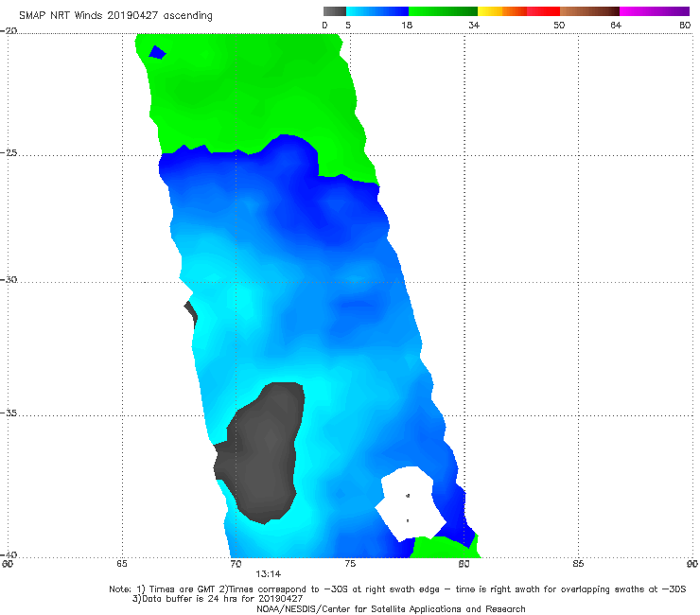The image size is (700, 615).
Task: Click the latitude label '-30'
Action: pos(9,280)
